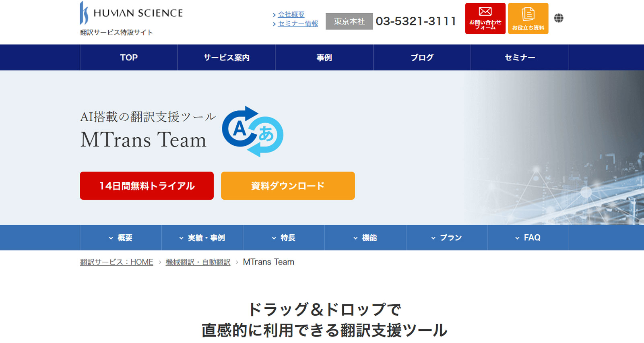Jump to the 概要 section

pos(121,238)
